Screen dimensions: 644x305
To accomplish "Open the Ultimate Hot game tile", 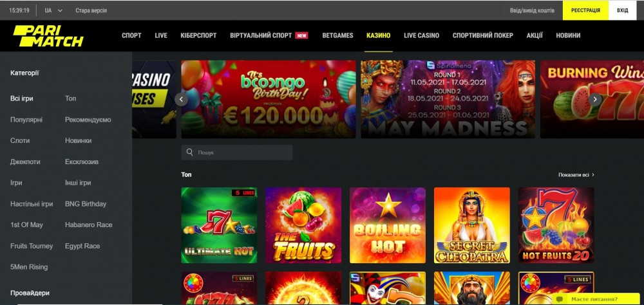I will click(219, 225).
